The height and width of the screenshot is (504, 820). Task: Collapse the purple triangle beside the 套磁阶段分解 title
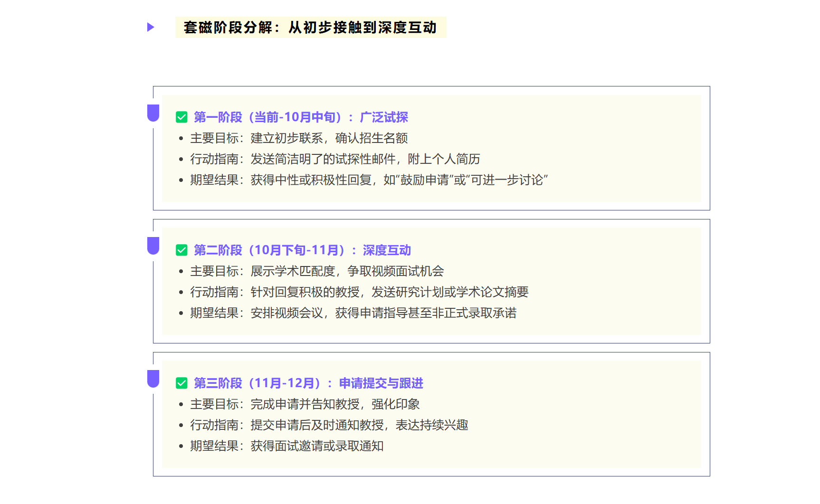[x=151, y=27]
